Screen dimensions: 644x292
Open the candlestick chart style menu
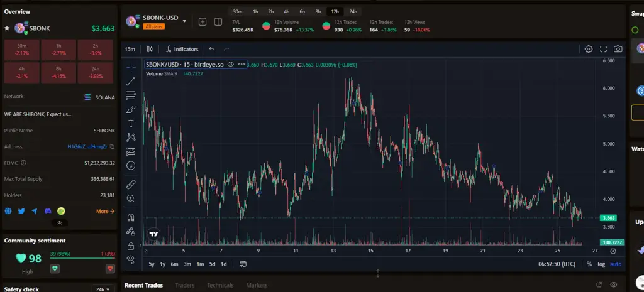point(150,49)
